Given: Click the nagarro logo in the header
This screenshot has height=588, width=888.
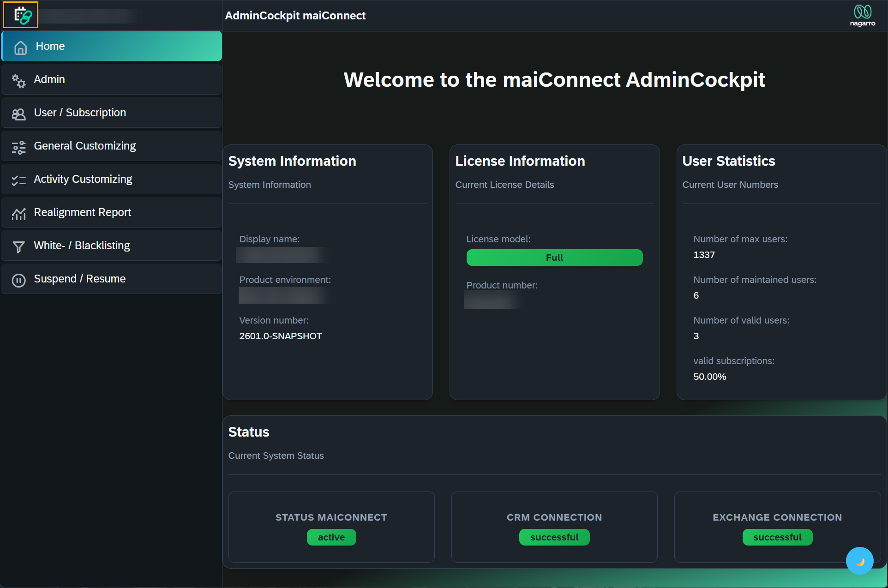Looking at the screenshot, I should point(862,15).
